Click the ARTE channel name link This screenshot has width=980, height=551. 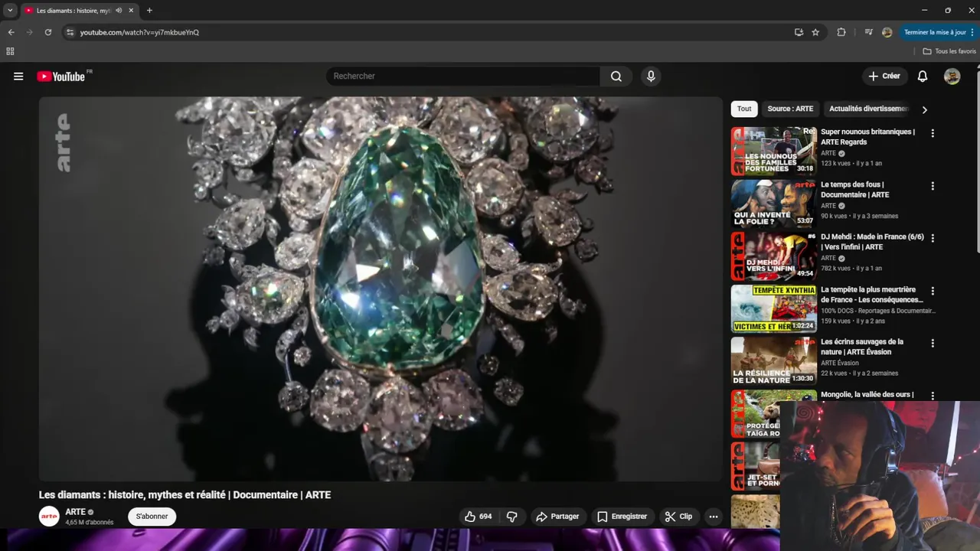(75, 512)
